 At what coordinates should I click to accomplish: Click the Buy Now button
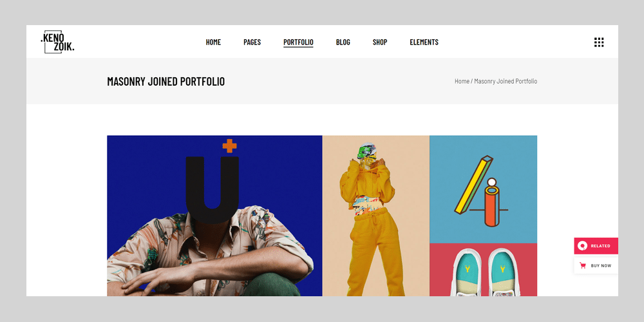point(596,266)
